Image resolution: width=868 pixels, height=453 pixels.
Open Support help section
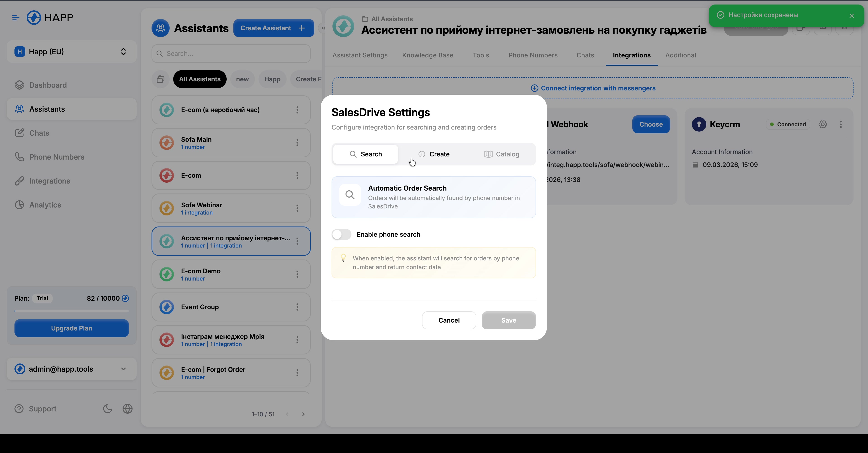point(43,408)
